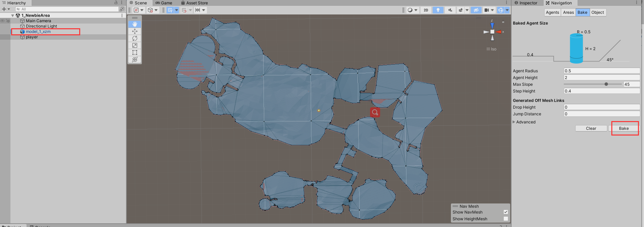Screen dimensions: 644x227
Task: Expand the Advanced section in Navigation
Action: pos(514,122)
